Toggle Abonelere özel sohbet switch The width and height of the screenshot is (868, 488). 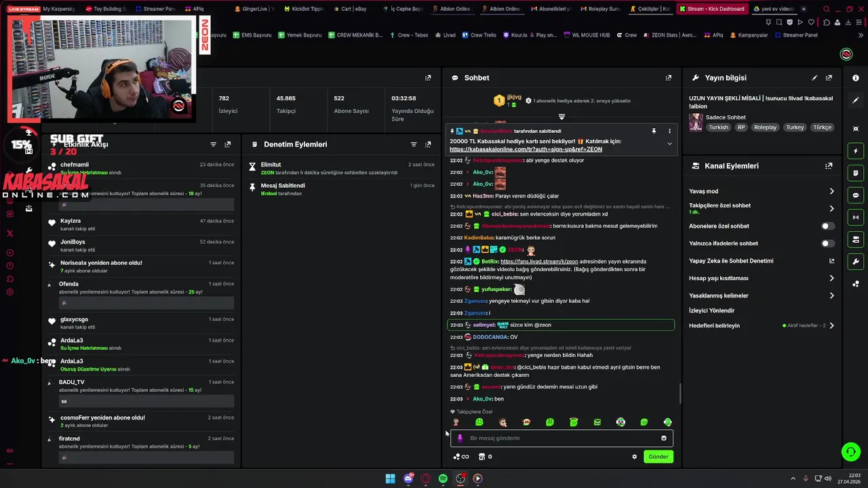(828, 226)
